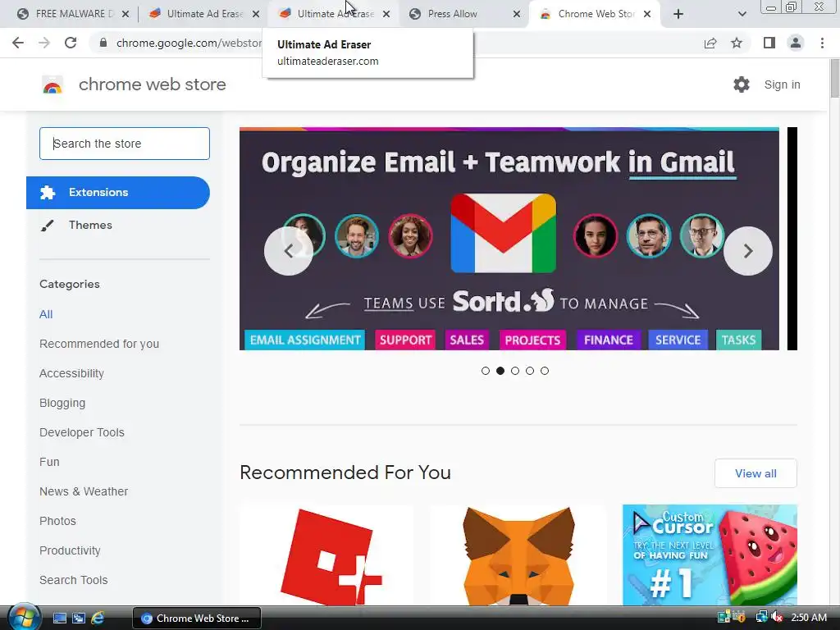Image resolution: width=840 pixels, height=630 pixels.
Task: Click the browser forward arrow
Action: [x=44, y=43]
